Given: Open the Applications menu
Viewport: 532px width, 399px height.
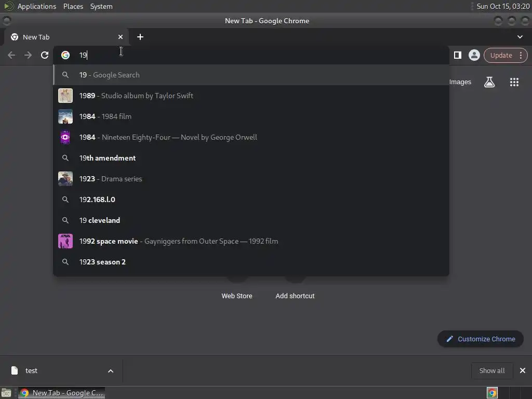Looking at the screenshot, I should (37, 6).
